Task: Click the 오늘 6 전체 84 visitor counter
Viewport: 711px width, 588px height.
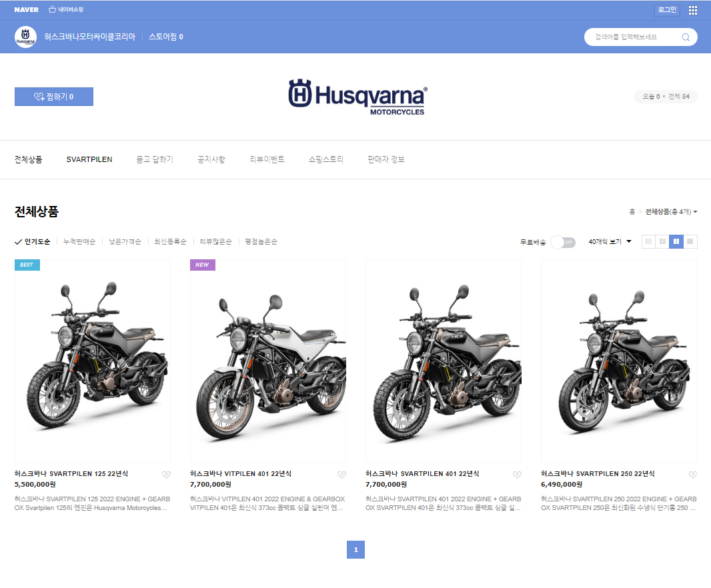Action: coord(666,97)
